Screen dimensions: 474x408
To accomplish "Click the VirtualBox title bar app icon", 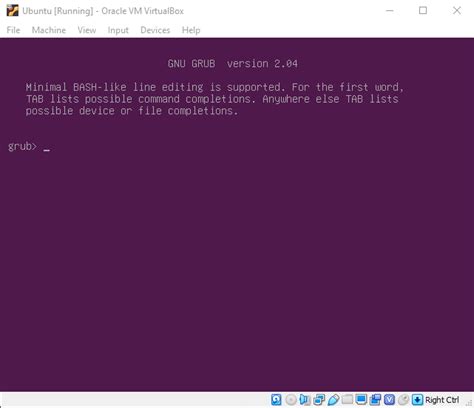I will tap(12, 11).
